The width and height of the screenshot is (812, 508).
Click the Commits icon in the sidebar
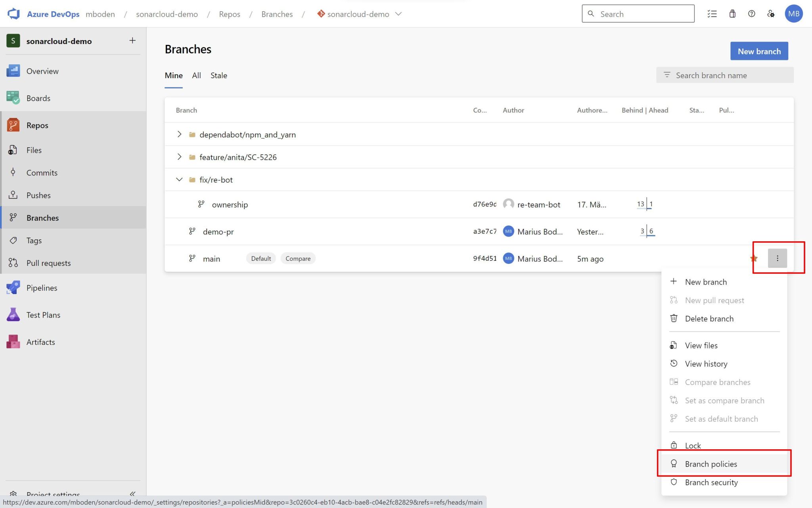(x=13, y=172)
